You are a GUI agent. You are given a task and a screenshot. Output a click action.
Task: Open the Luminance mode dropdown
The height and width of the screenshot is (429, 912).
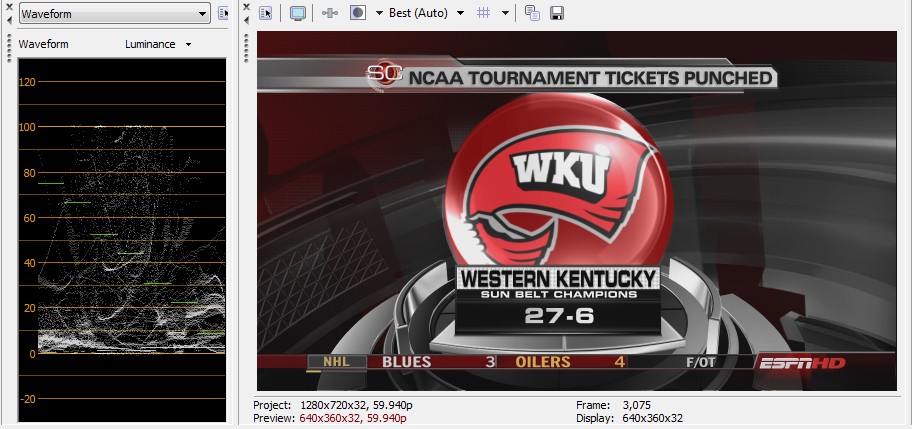(158, 44)
